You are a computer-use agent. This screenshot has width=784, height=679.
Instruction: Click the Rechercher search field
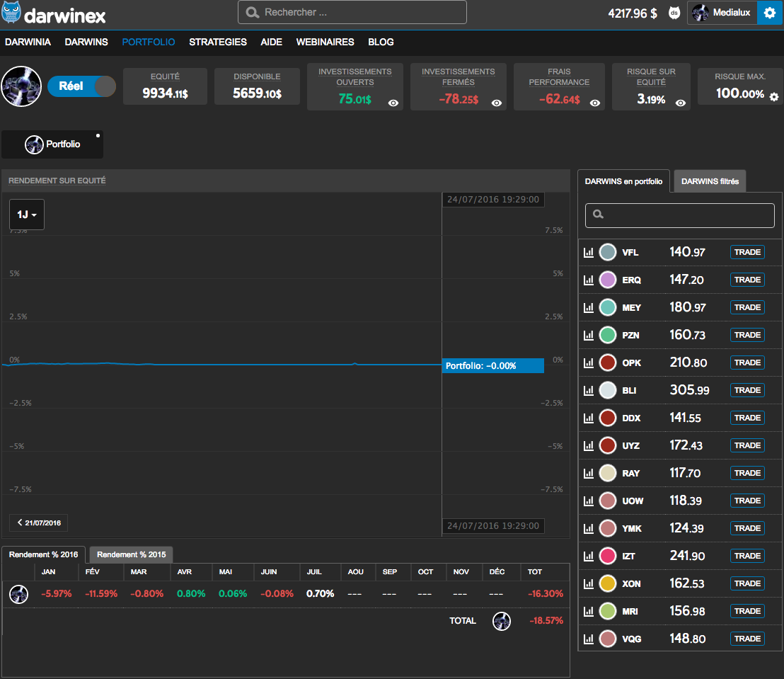point(352,13)
